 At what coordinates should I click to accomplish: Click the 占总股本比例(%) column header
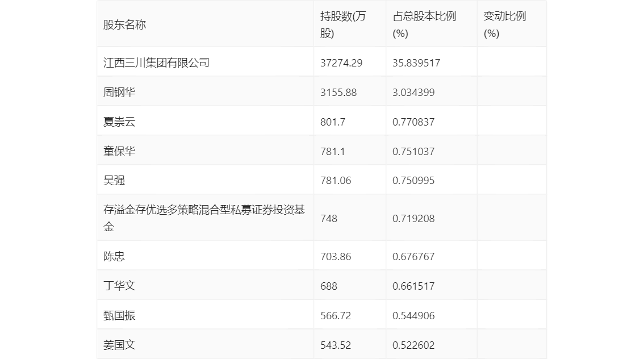tap(424, 24)
